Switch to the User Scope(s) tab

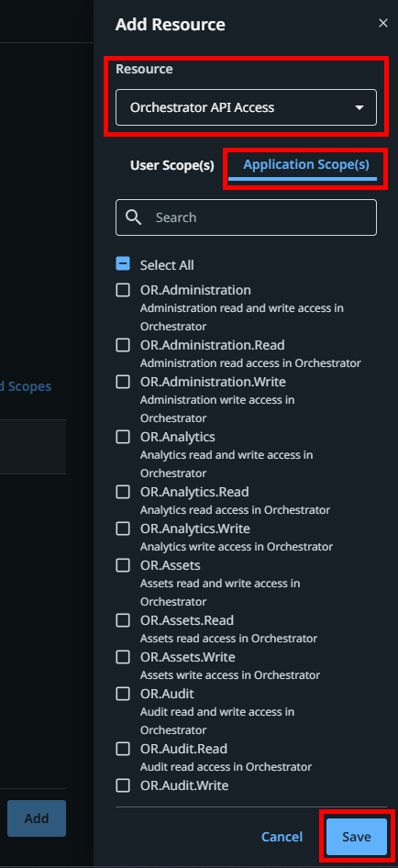click(172, 165)
